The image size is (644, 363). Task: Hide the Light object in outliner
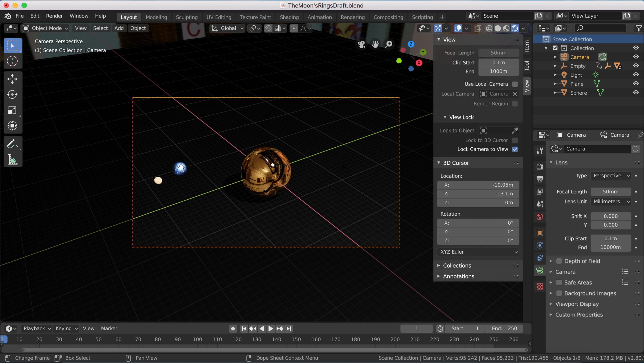click(636, 75)
